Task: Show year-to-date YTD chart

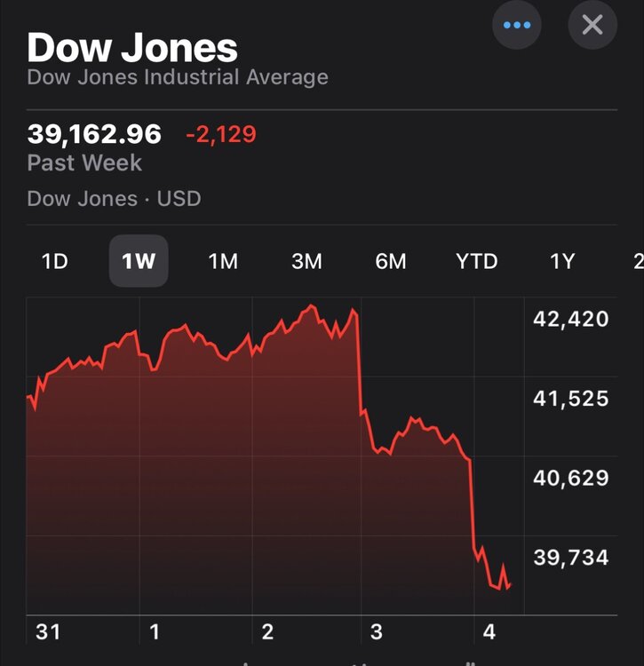Action: 477,261
